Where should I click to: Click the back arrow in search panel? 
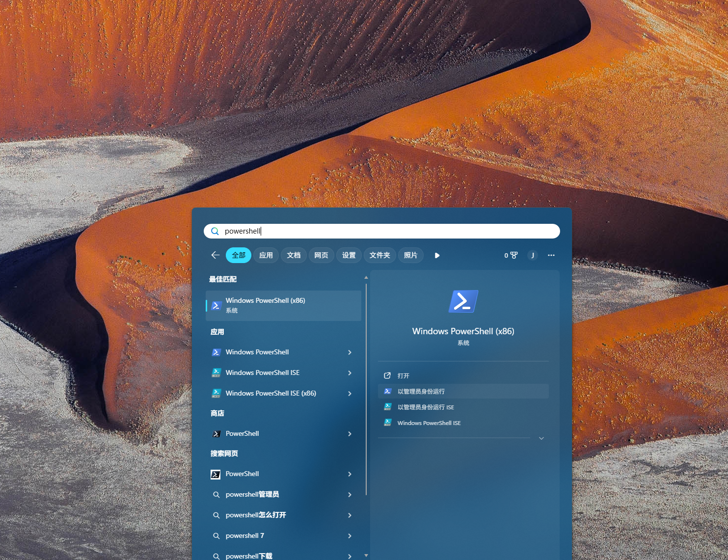[215, 255]
